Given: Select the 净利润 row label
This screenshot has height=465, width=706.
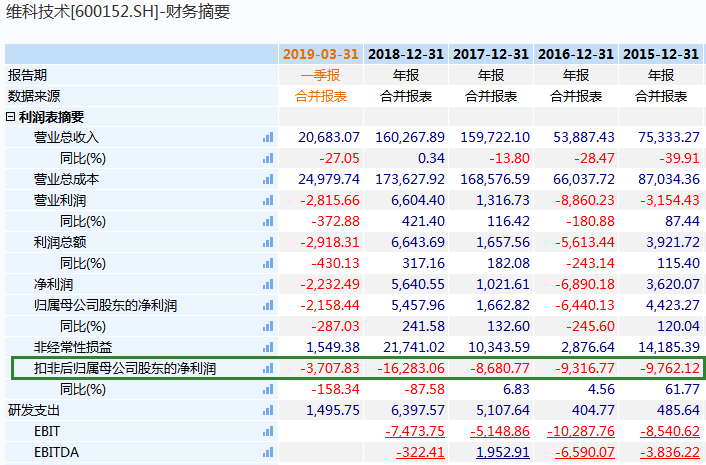Looking at the screenshot, I should (53, 284).
